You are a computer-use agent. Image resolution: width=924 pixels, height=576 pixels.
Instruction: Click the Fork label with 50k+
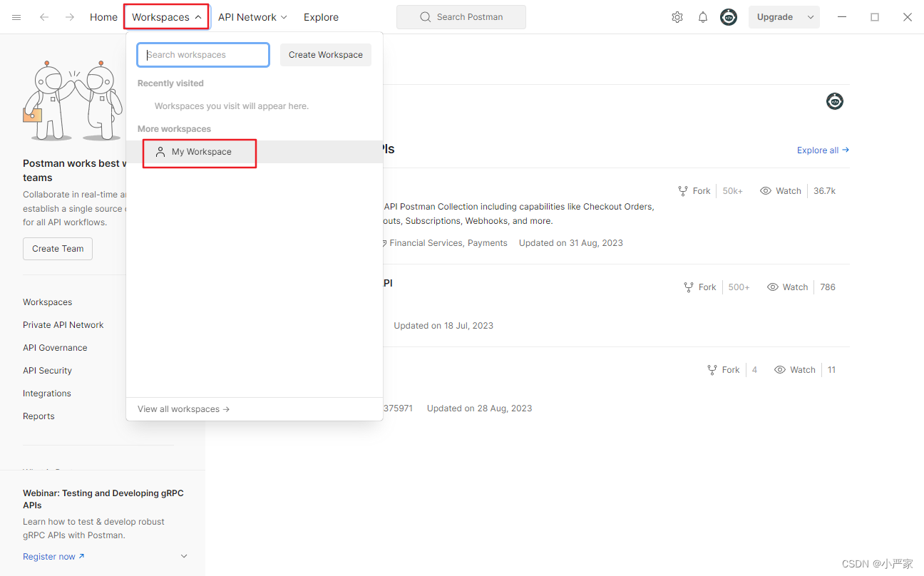(x=702, y=191)
